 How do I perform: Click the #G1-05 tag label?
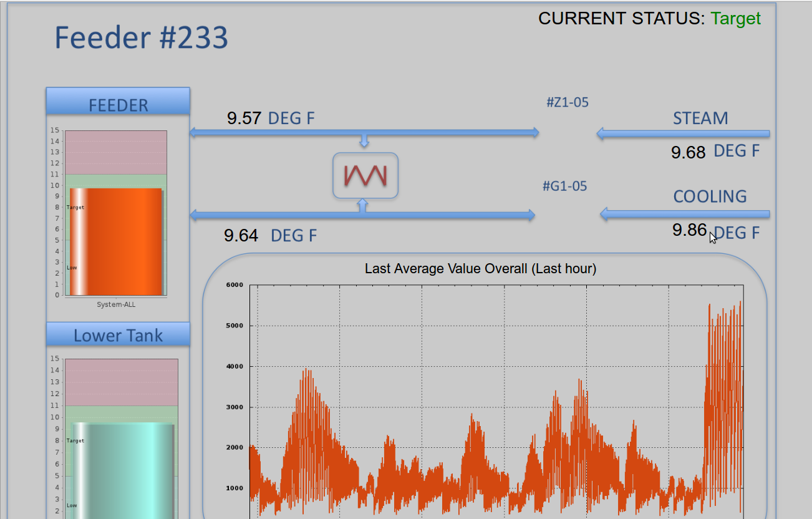(x=564, y=186)
